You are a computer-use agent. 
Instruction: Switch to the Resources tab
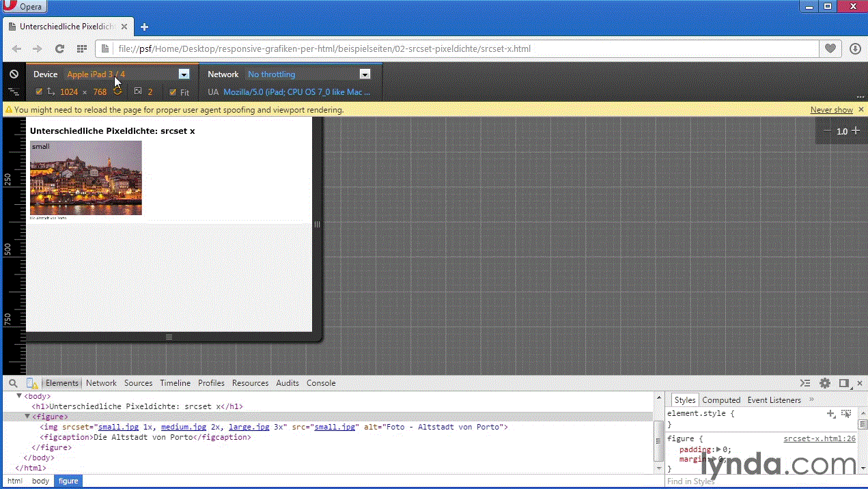tap(250, 383)
